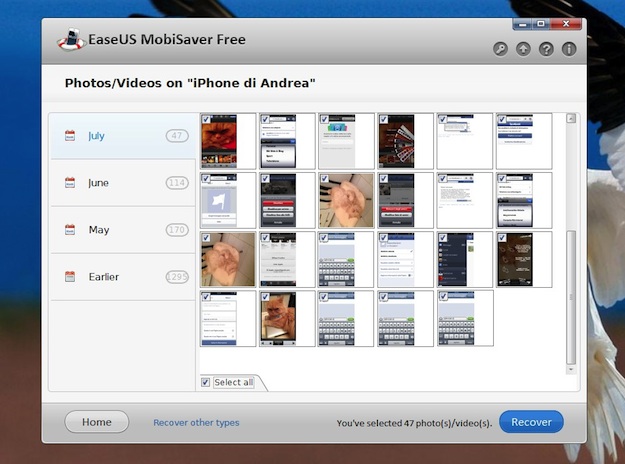Open the key (activation) icon in header
This screenshot has height=464, width=625.
click(500, 49)
